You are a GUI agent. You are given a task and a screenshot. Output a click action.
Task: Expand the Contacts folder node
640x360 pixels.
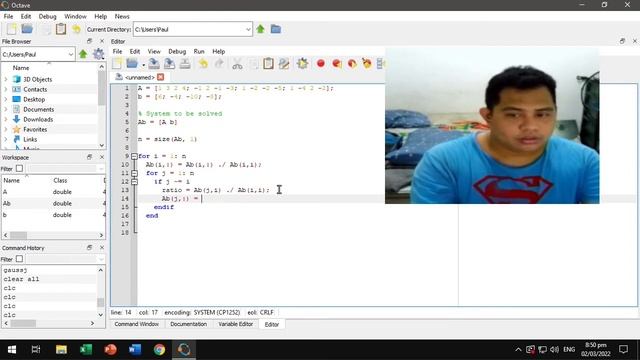coord(6,89)
